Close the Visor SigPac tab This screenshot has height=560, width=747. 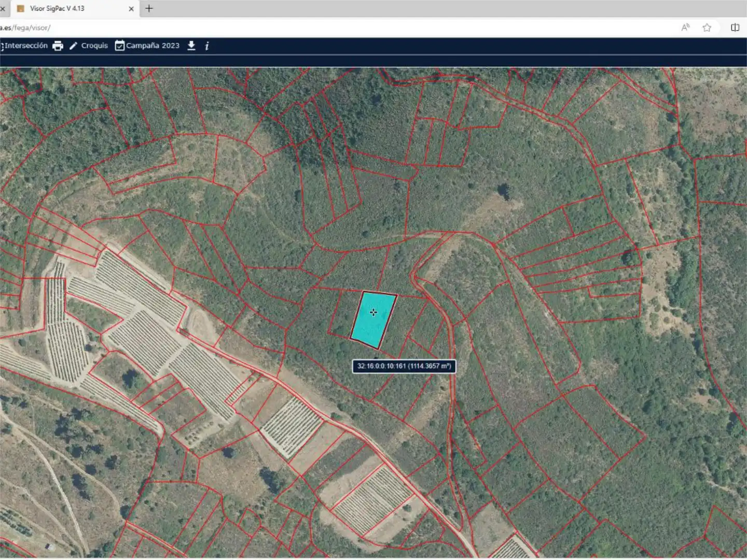(131, 9)
